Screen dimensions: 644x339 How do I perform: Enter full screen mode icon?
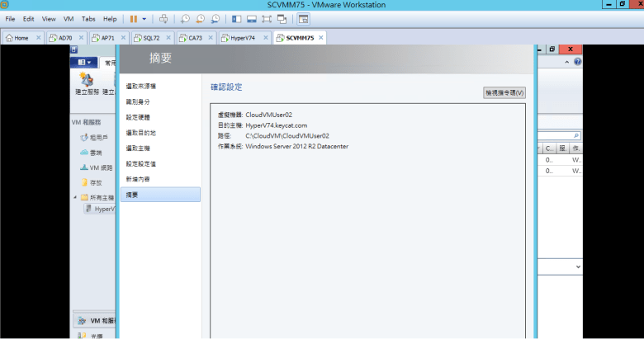[267, 18]
